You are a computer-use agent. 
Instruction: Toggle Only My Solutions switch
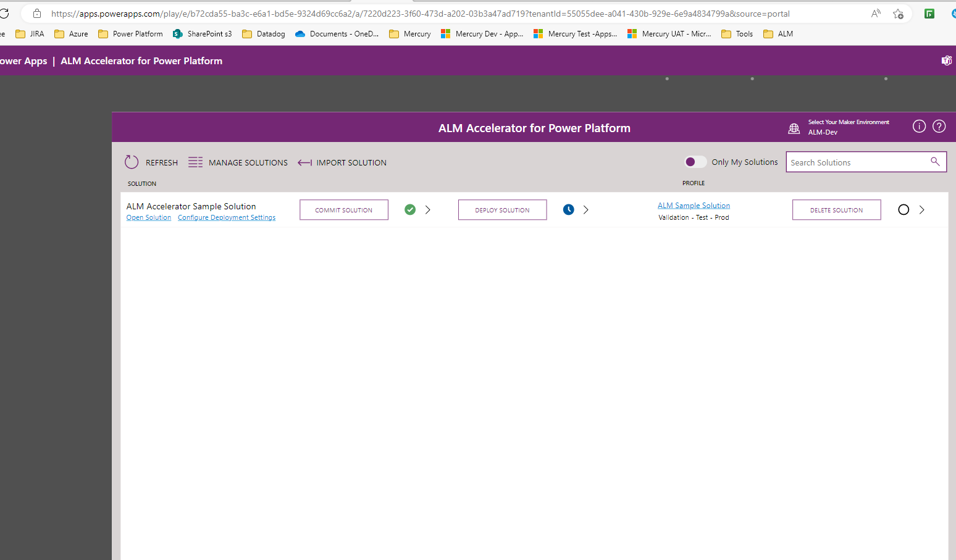click(x=695, y=161)
